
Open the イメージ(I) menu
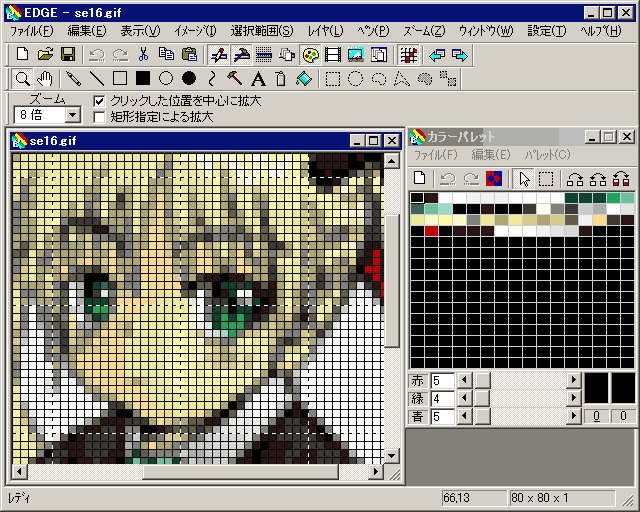[x=195, y=31]
